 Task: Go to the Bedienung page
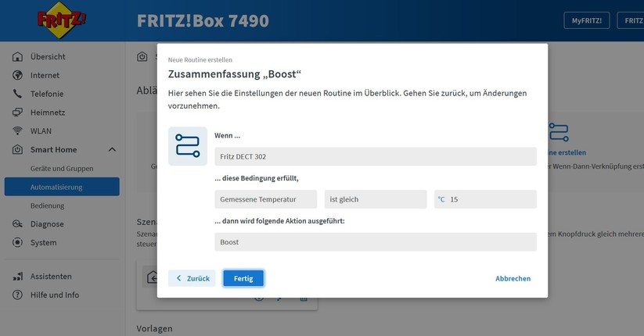pos(47,206)
